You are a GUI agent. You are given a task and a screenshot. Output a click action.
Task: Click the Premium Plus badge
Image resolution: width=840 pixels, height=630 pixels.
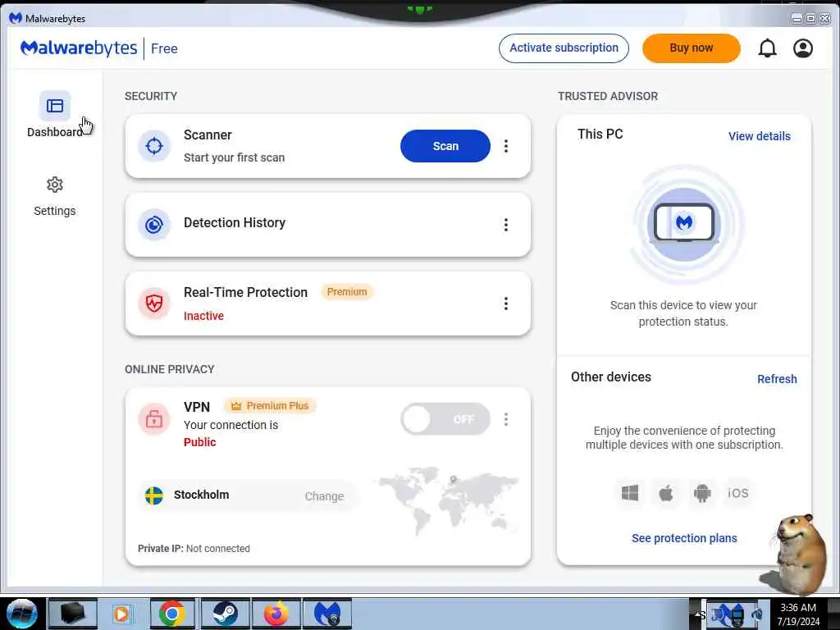tap(270, 406)
